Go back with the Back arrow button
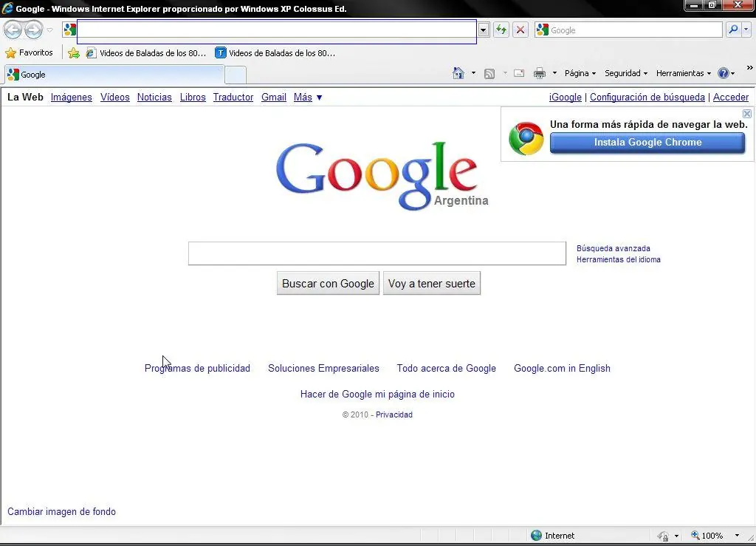 pos(13,30)
